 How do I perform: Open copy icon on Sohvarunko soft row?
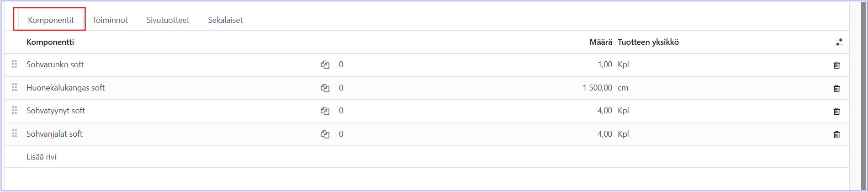pos(325,65)
